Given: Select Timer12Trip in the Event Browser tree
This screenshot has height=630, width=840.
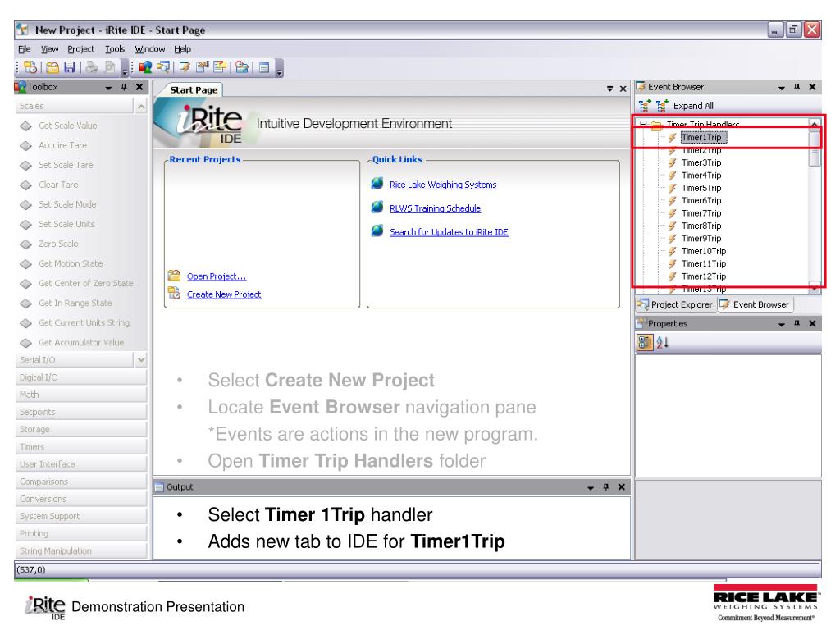Looking at the screenshot, I should (x=703, y=276).
